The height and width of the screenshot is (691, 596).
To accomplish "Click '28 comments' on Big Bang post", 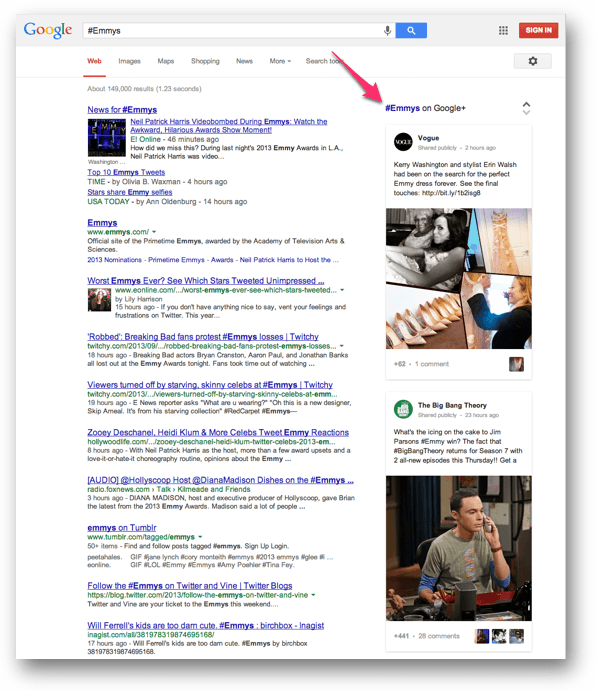I will 439,636.
